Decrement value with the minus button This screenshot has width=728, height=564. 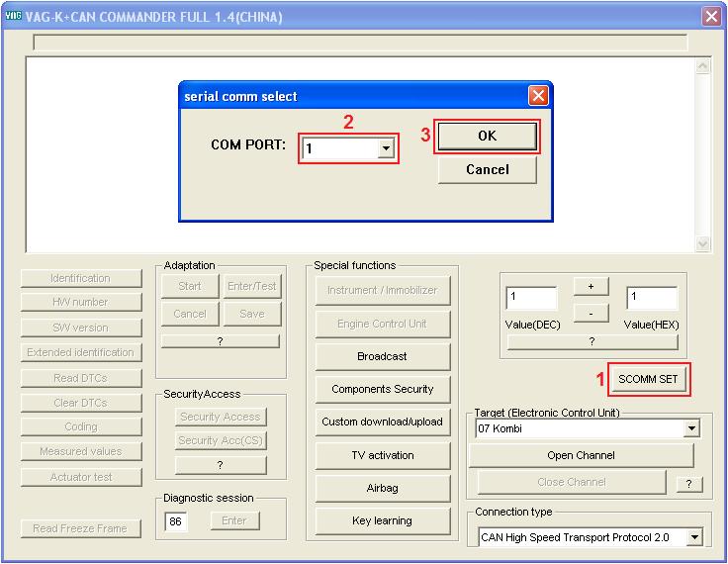591,314
